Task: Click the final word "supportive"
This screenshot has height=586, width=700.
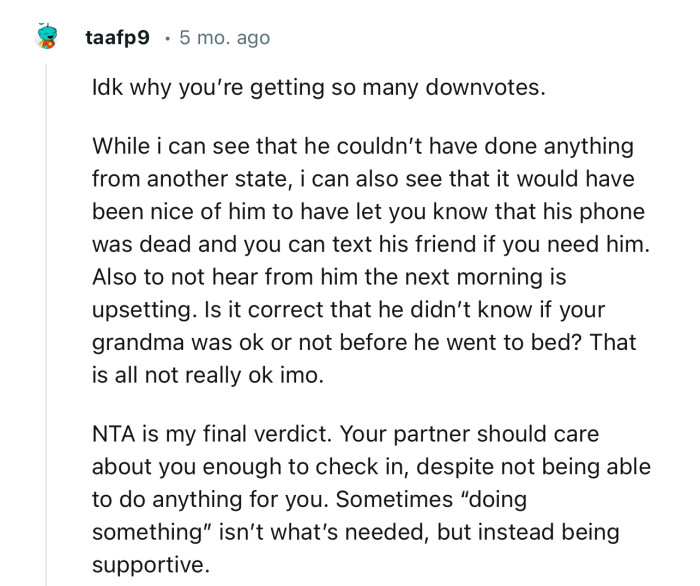Action: [150, 564]
